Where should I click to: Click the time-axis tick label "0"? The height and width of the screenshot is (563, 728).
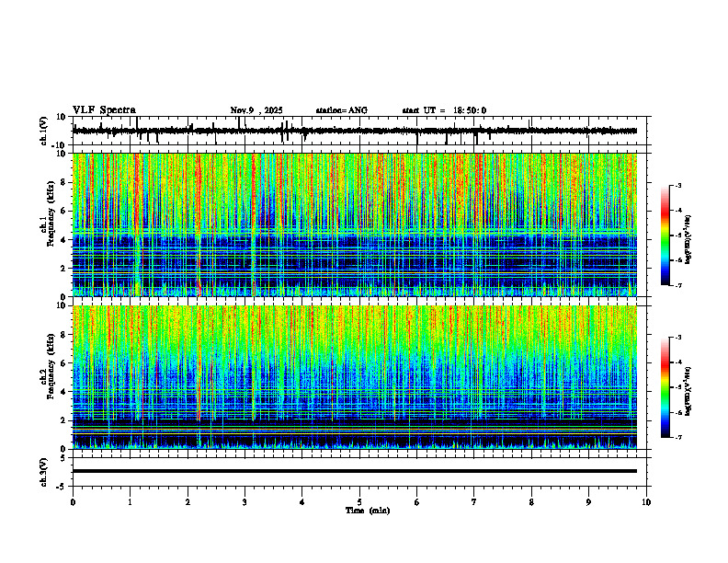tap(73, 502)
